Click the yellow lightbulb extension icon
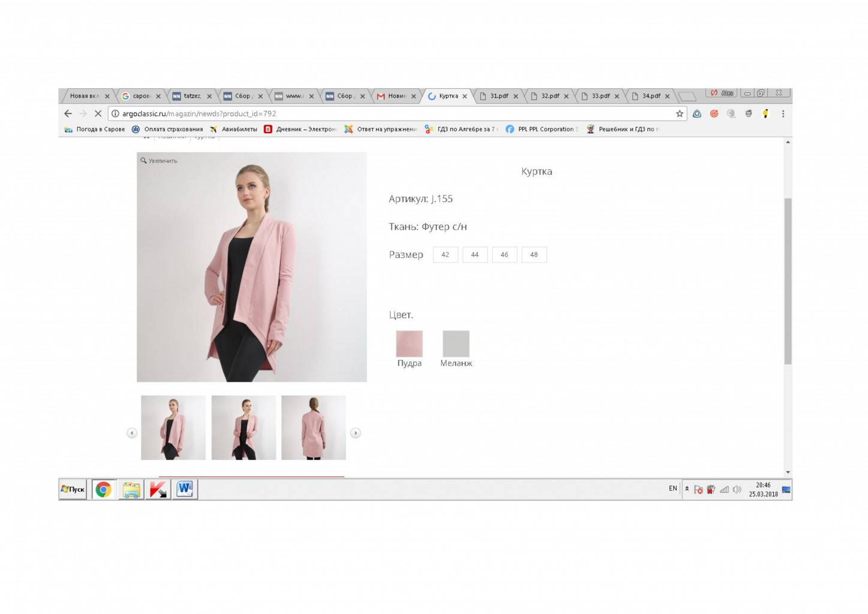868x614 pixels. coord(765,113)
